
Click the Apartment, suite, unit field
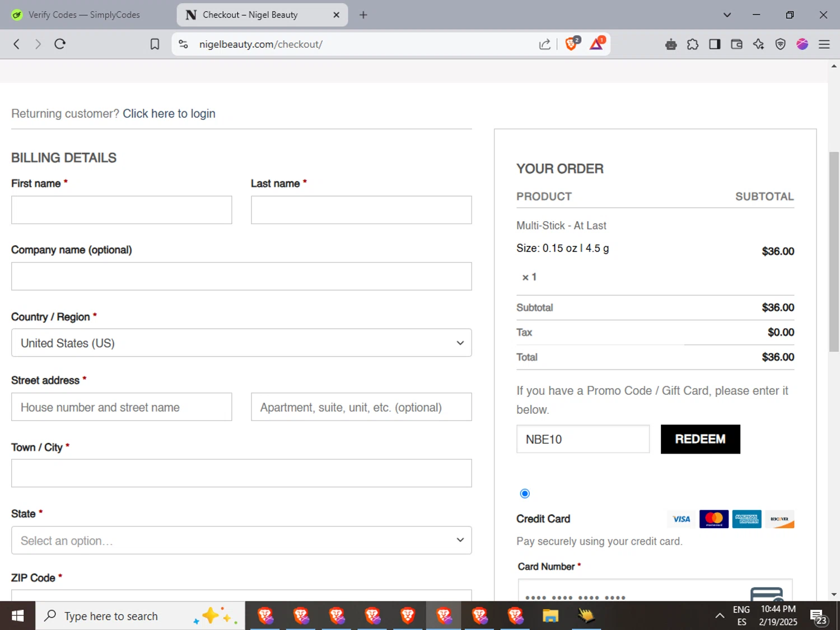tap(361, 407)
